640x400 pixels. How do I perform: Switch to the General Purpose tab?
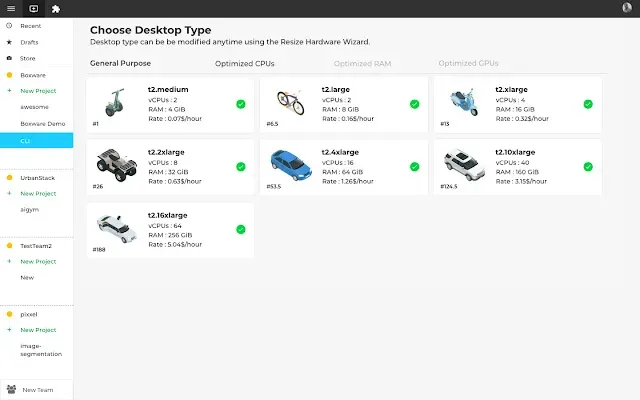click(120, 63)
